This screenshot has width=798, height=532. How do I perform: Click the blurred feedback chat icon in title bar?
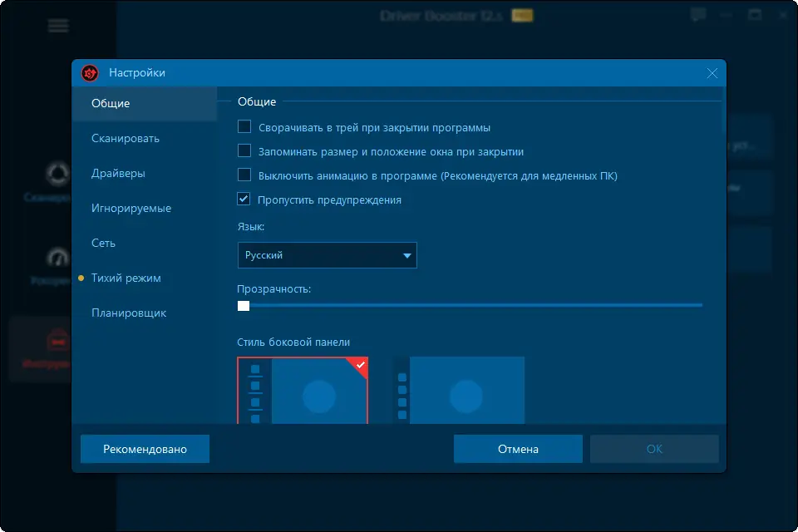pos(698,15)
